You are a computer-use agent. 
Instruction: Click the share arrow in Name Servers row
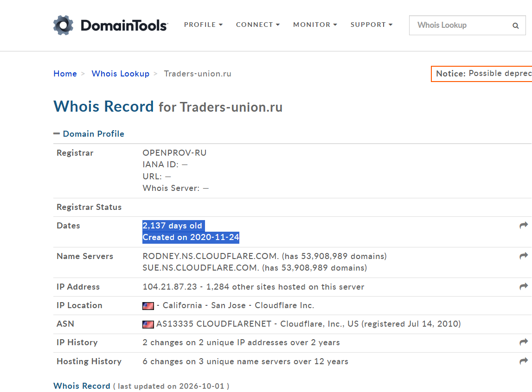[524, 256]
